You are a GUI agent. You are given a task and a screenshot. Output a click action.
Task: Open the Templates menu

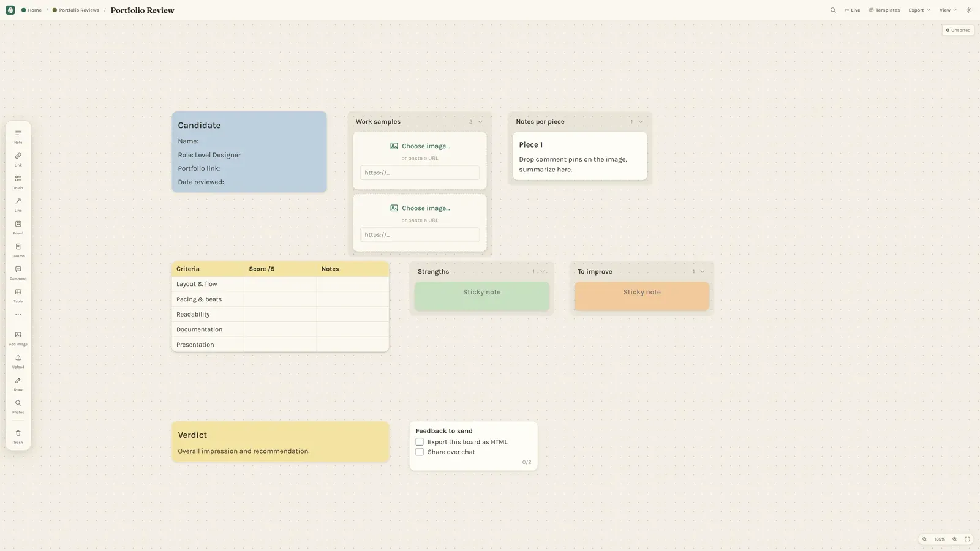[x=884, y=10]
